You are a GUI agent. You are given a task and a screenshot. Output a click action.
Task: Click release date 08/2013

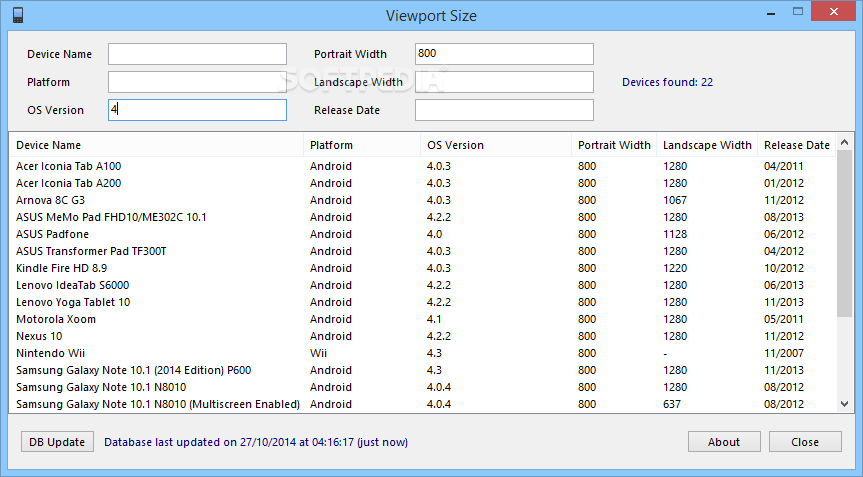pos(784,217)
